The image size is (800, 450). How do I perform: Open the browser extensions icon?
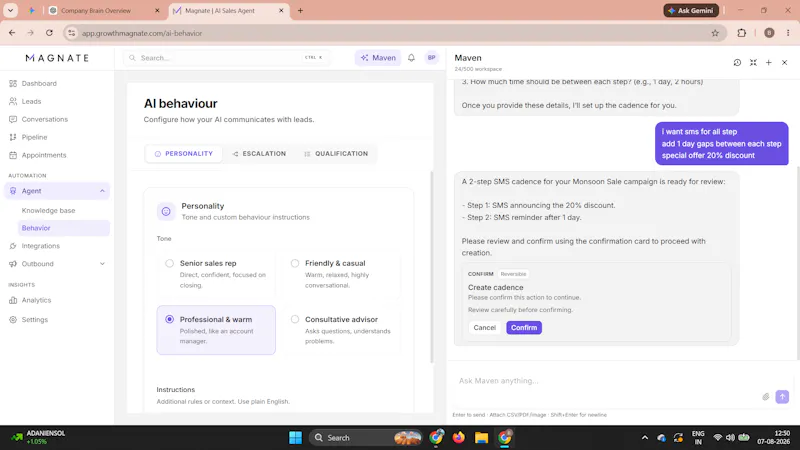[x=741, y=33]
